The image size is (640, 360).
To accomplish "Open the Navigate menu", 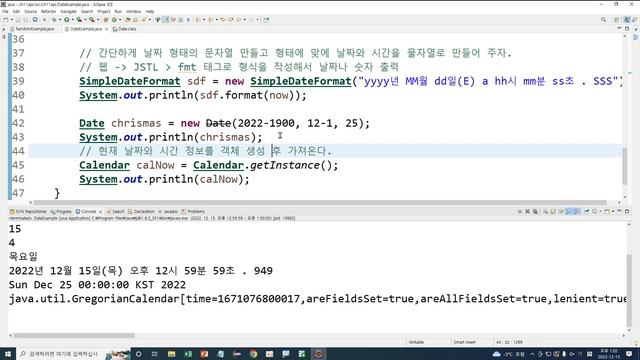I will point(68,11).
